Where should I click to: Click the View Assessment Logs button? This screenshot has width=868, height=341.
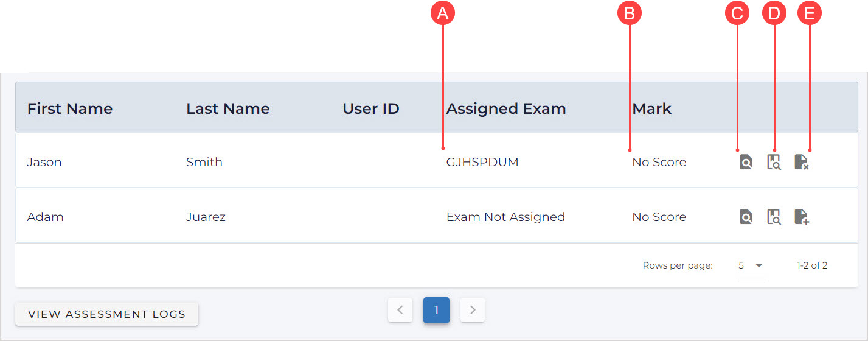[x=106, y=314]
